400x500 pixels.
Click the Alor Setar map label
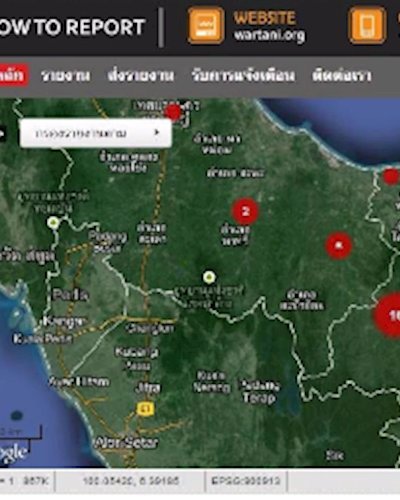pos(126,443)
